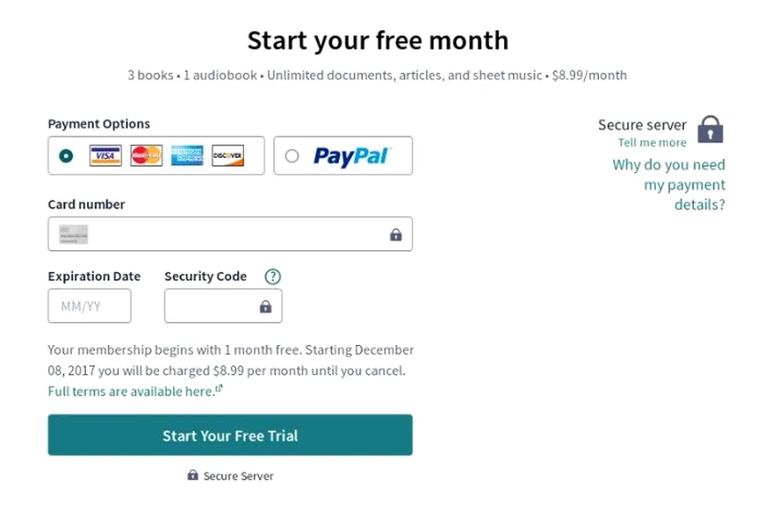Click the Secure server padlock icon

pos(710,129)
